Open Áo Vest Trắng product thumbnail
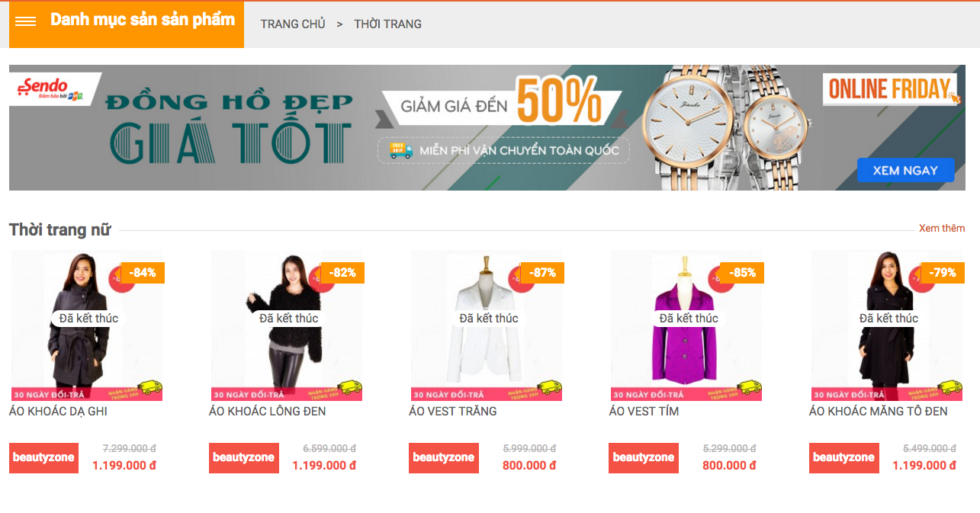 (x=487, y=325)
